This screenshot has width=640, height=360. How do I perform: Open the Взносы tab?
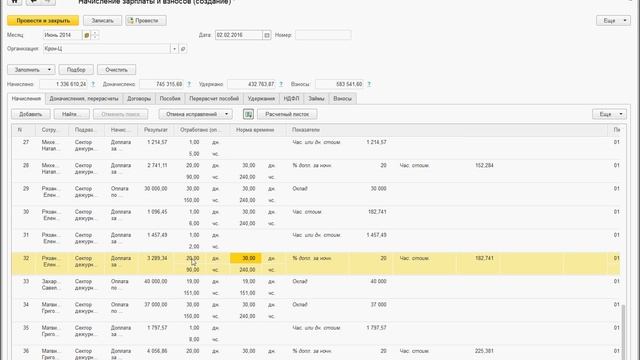[x=342, y=99]
